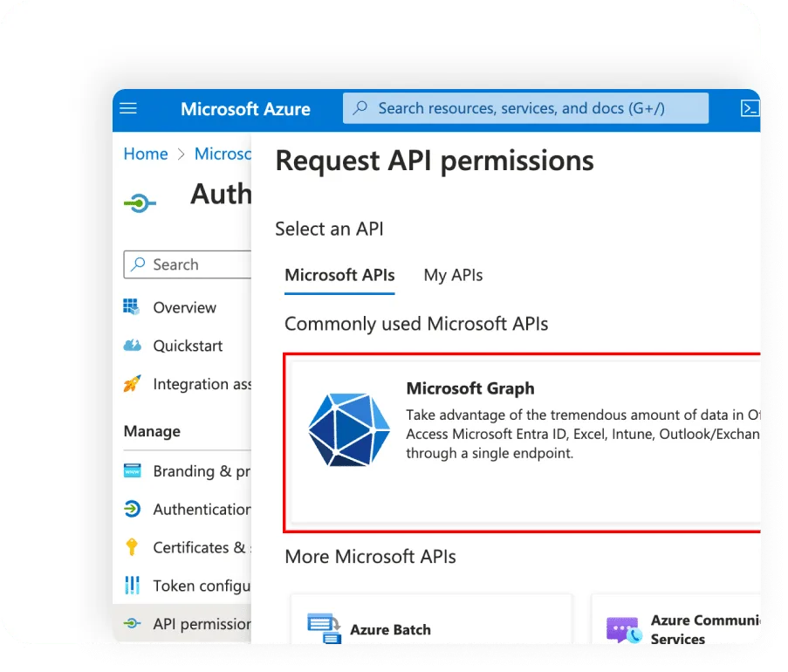Screen dimensions: 788x672
Task: Open the hamburger portal menu
Action: pos(128,108)
